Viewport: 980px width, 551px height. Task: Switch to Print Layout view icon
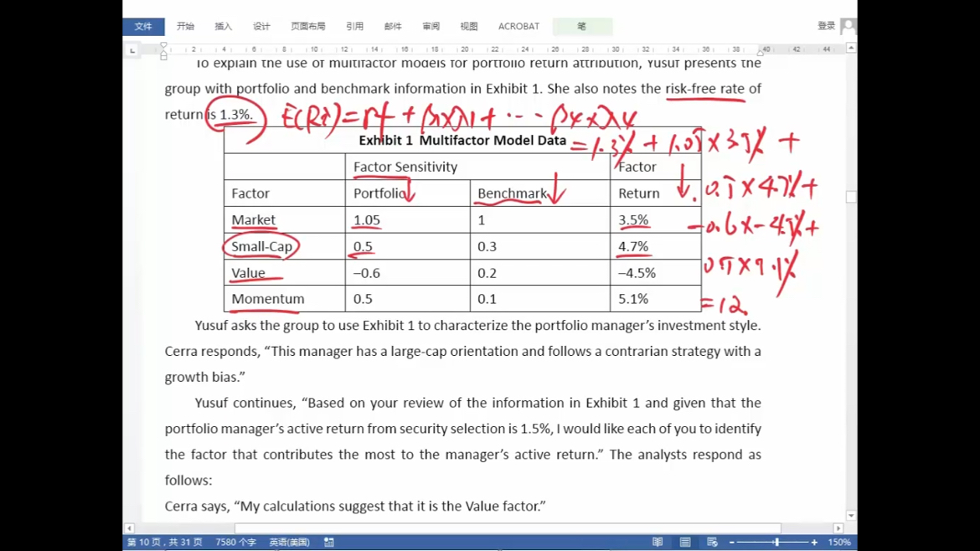(685, 543)
